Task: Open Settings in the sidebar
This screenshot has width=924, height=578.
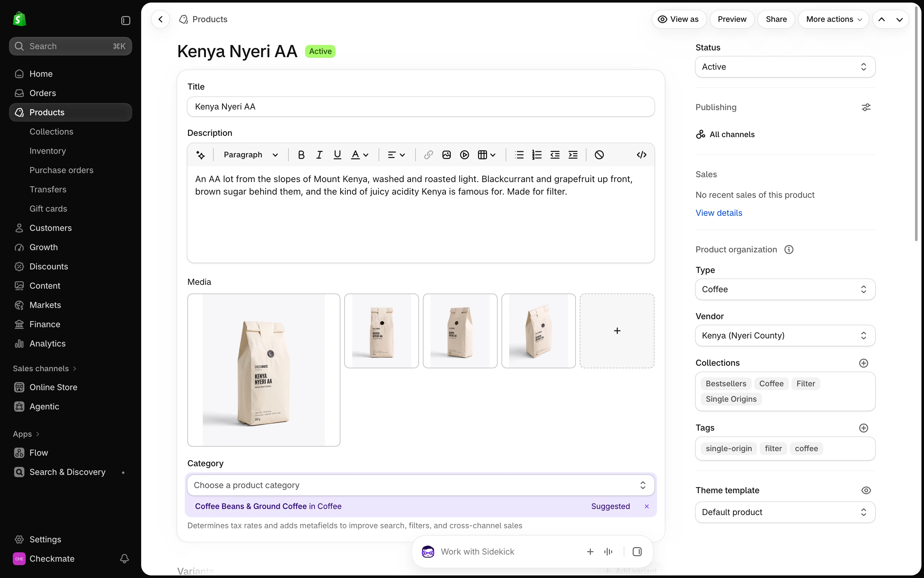Action: tap(71, 539)
